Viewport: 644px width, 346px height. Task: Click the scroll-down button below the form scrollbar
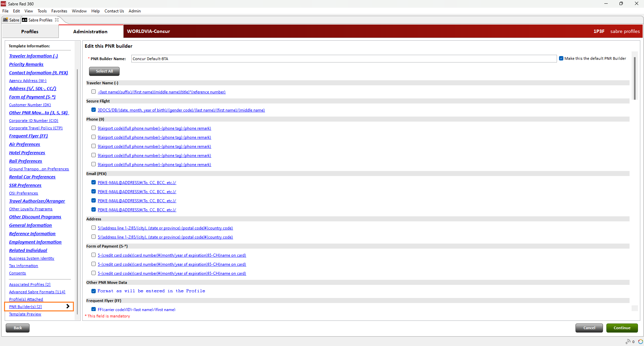point(635,308)
